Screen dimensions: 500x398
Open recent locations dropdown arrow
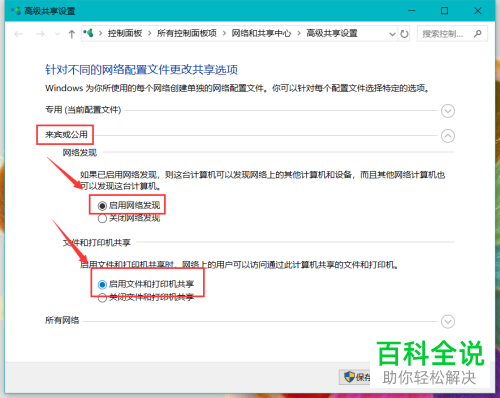click(57, 34)
